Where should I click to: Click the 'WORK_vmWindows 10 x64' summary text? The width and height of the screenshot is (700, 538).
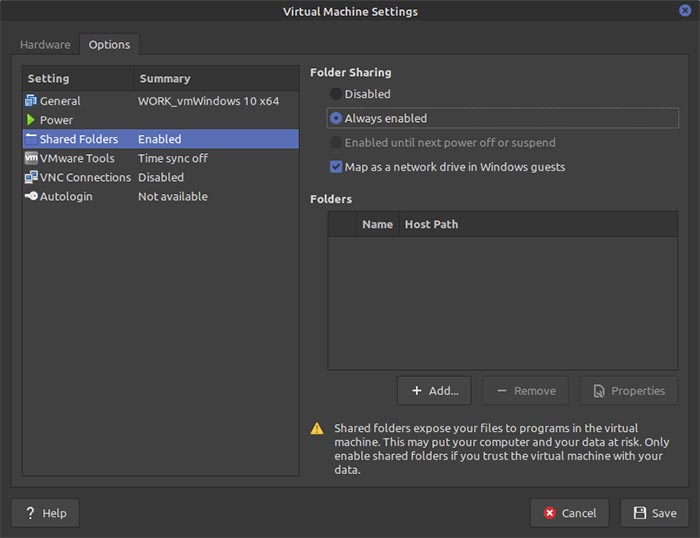pyautogui.click(x=208, y=101)
